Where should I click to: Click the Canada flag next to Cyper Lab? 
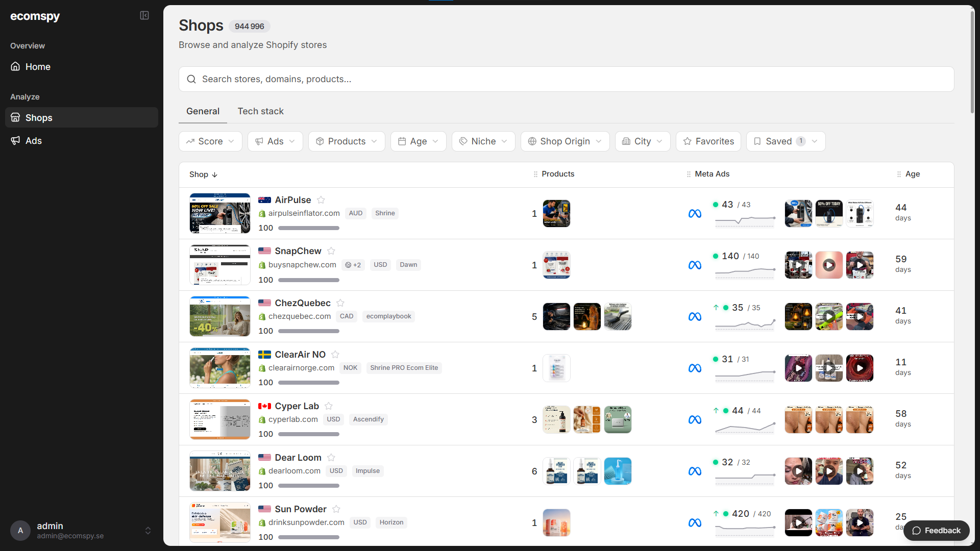264,406
